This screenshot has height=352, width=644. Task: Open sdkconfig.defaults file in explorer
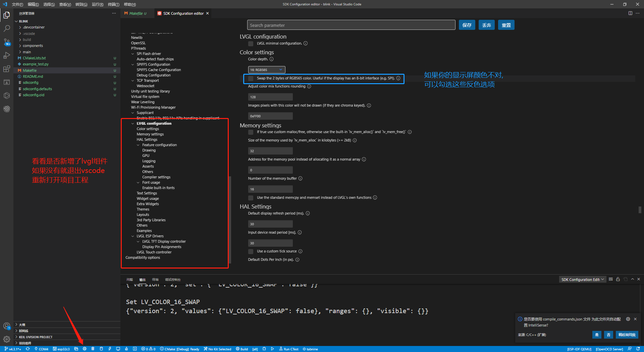(37, 89)
